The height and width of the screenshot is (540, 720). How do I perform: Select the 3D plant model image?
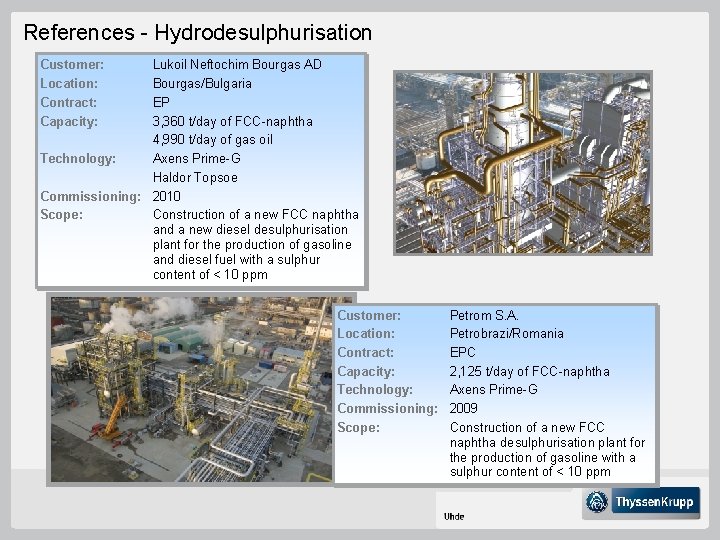(x=523, y=163)
